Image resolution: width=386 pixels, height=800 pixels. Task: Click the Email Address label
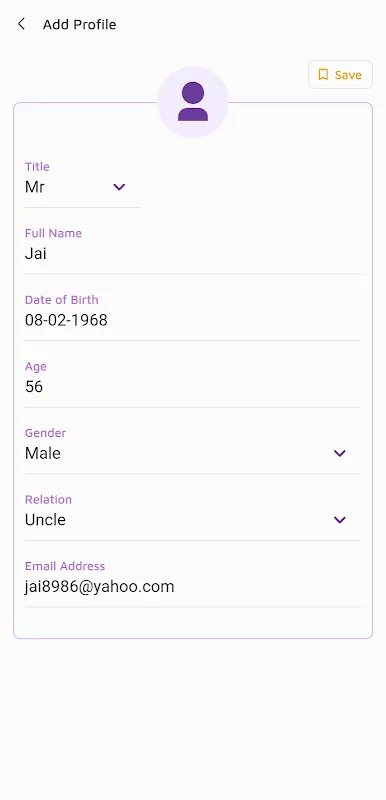[x=65, y=566]
